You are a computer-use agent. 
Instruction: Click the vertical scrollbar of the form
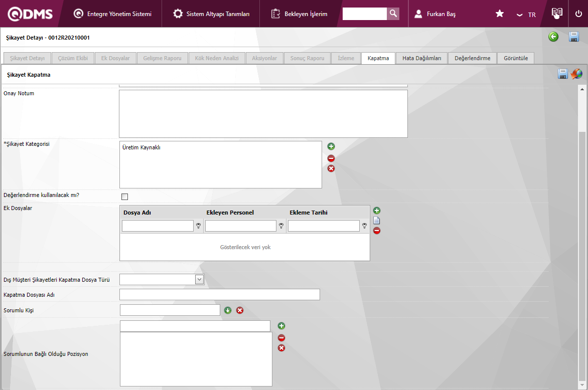(582, 251)
